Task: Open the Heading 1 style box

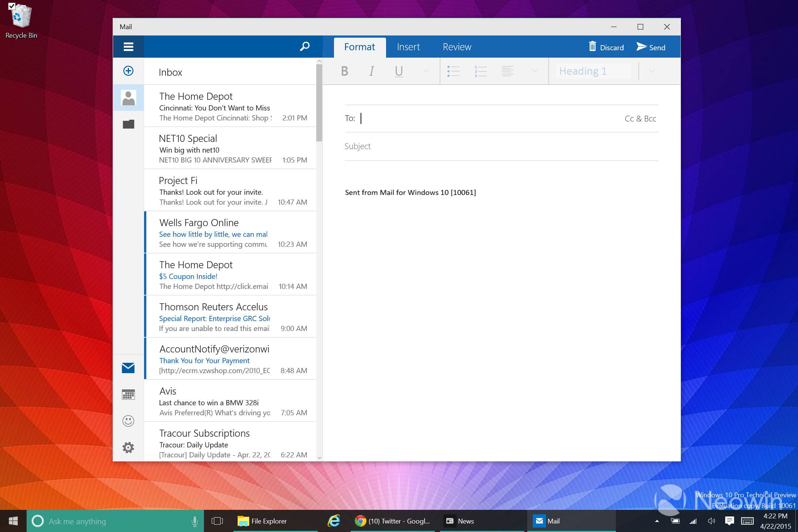Action: pyautogui.click(x=593, y=71)
